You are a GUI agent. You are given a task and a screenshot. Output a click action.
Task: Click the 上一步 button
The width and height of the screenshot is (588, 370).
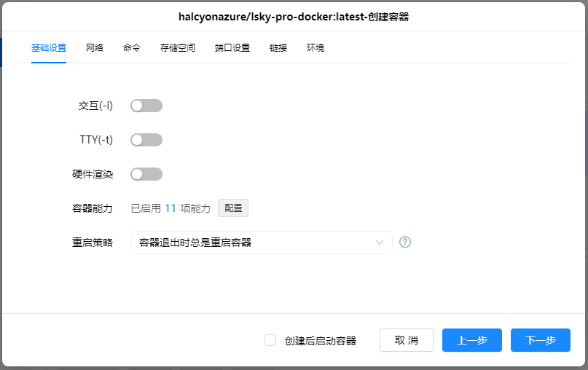coord(472,340)
